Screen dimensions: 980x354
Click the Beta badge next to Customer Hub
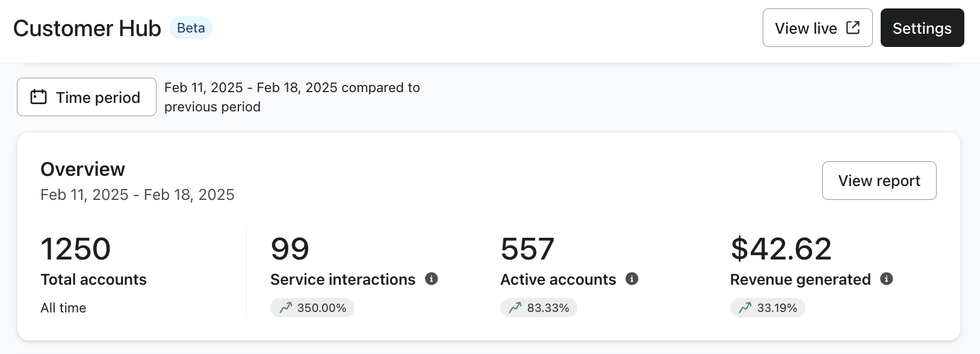[x=191, y=28]
